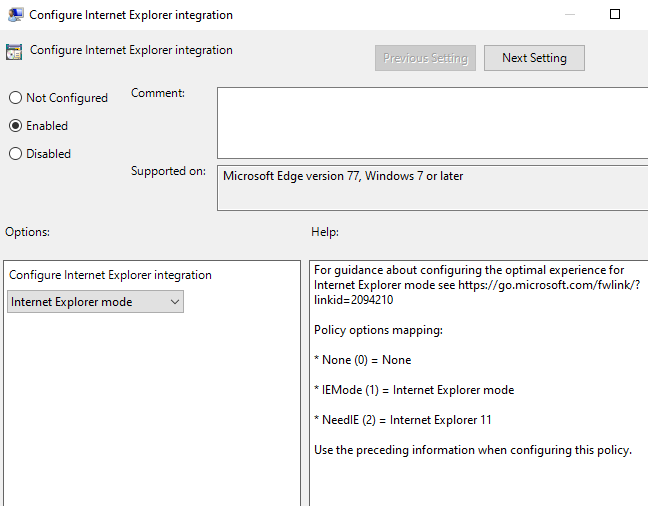Click the policy setting icon beside heading
648x506 pixels.
coord(14,52)
